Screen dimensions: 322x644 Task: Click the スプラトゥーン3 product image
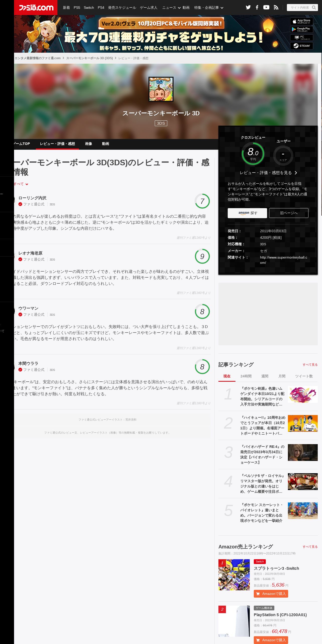(x=234, y=575)
